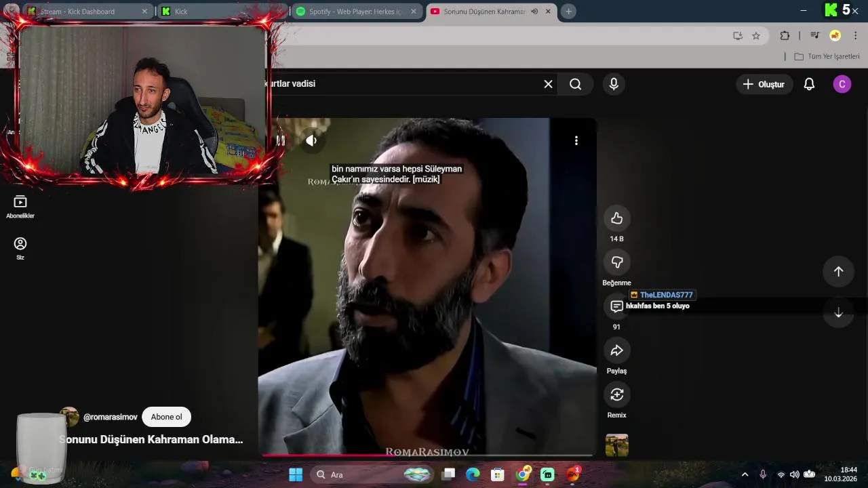
Task: Mute audio on the YouTube tab speaker
Action: 534,12
